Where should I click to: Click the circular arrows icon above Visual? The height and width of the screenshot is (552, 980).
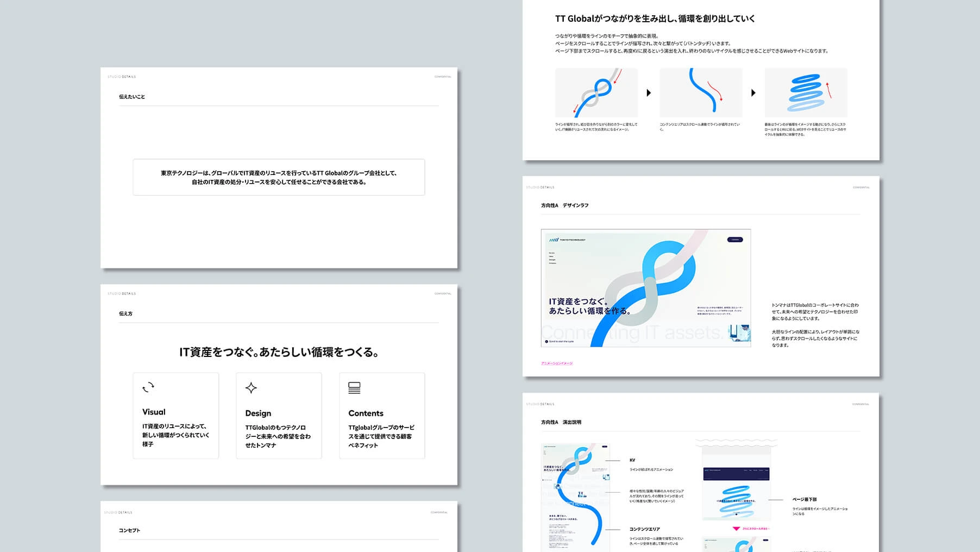pyautogui.click(x=148, y=387)
